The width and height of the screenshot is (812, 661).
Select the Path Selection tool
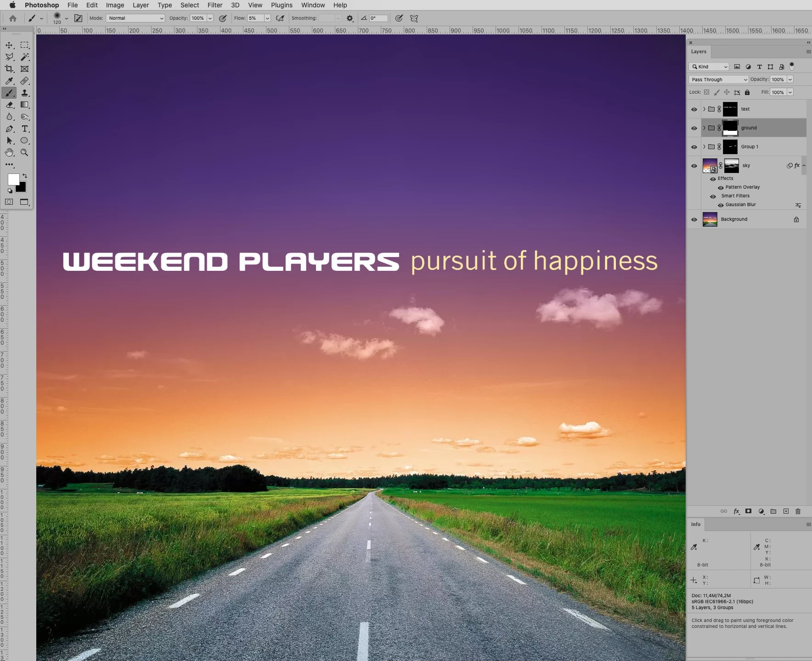click(9, 140)
